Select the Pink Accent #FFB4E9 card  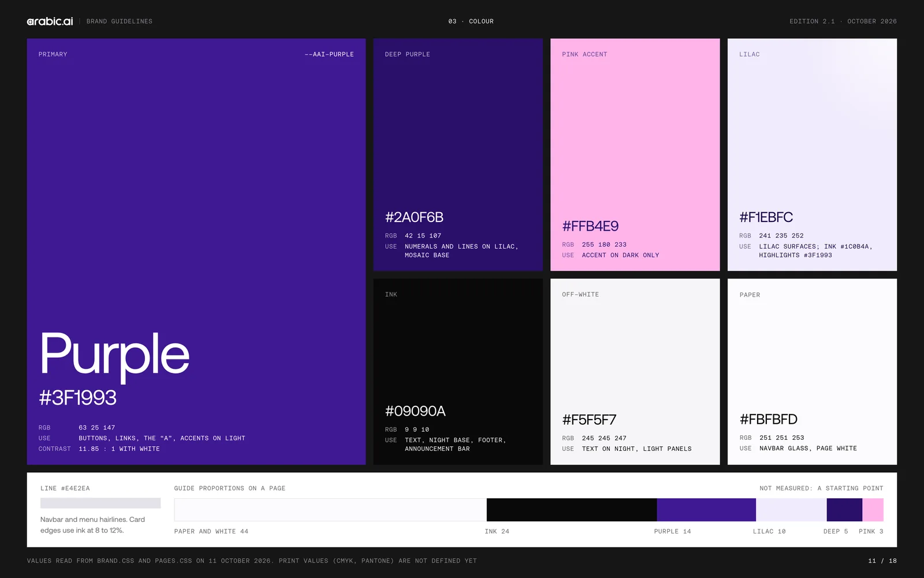click(635, 155)
